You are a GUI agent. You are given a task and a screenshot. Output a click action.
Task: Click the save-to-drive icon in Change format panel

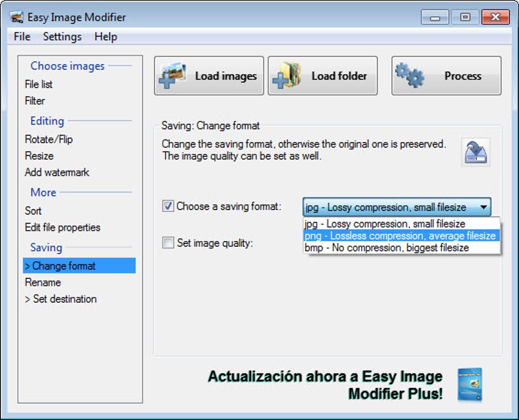[476, 152]
